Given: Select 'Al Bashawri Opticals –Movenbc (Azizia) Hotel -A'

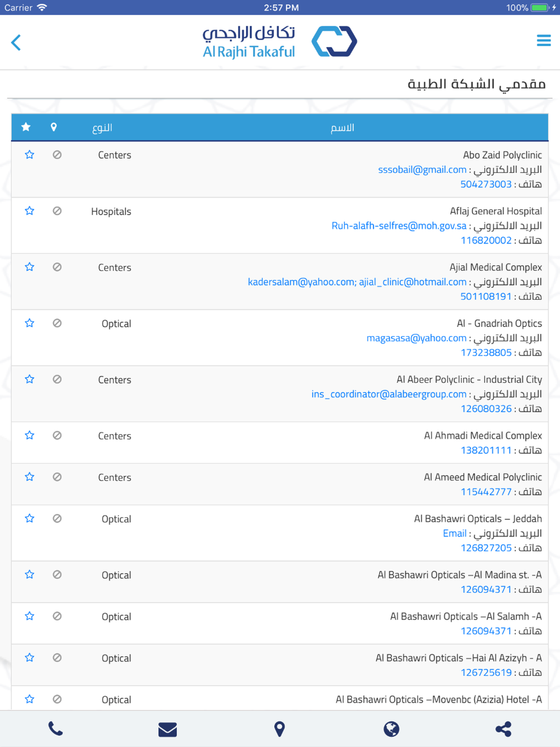Looking at the screenshot, I should pyautogui.click(x=439, y=699).
